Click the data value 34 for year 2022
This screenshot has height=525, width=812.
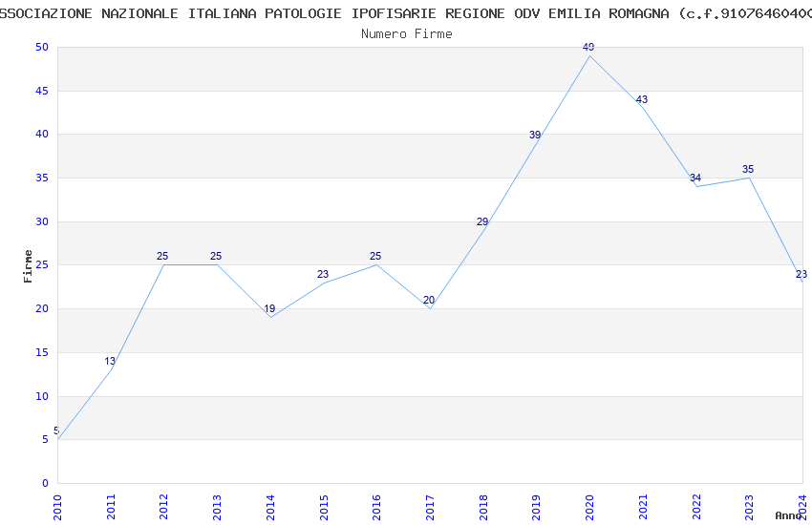[x=695, y=178]
